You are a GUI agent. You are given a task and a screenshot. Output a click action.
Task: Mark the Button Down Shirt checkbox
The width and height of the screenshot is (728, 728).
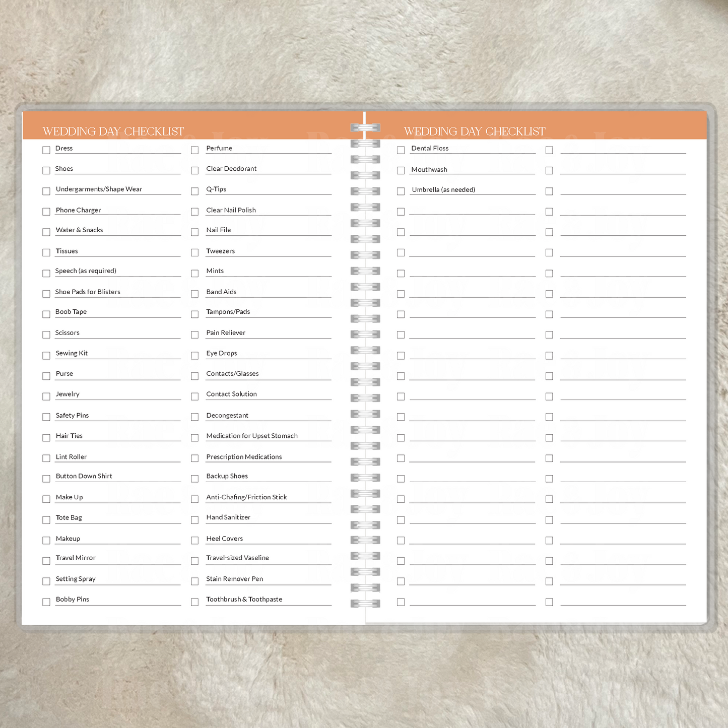[x=46, y=479]
